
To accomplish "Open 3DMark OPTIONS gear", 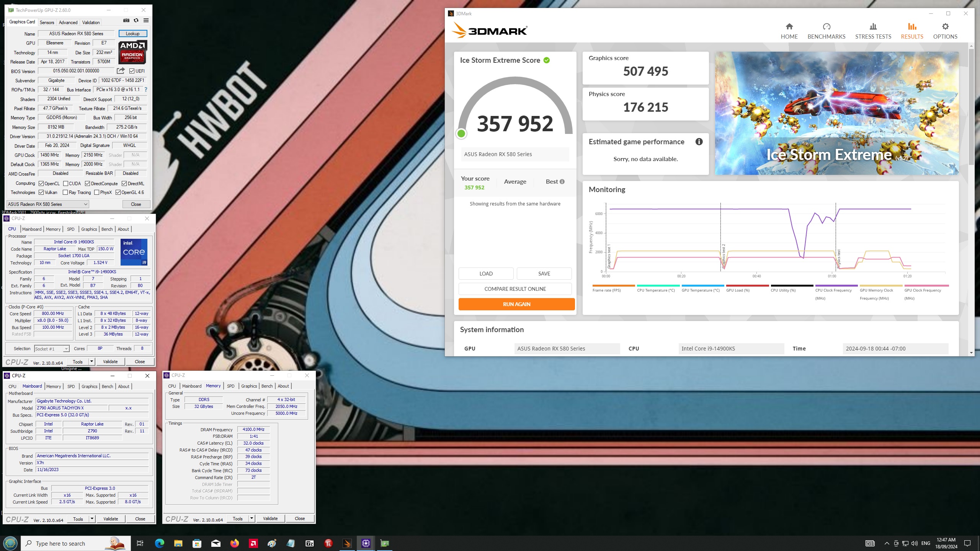I will point(945,31).
